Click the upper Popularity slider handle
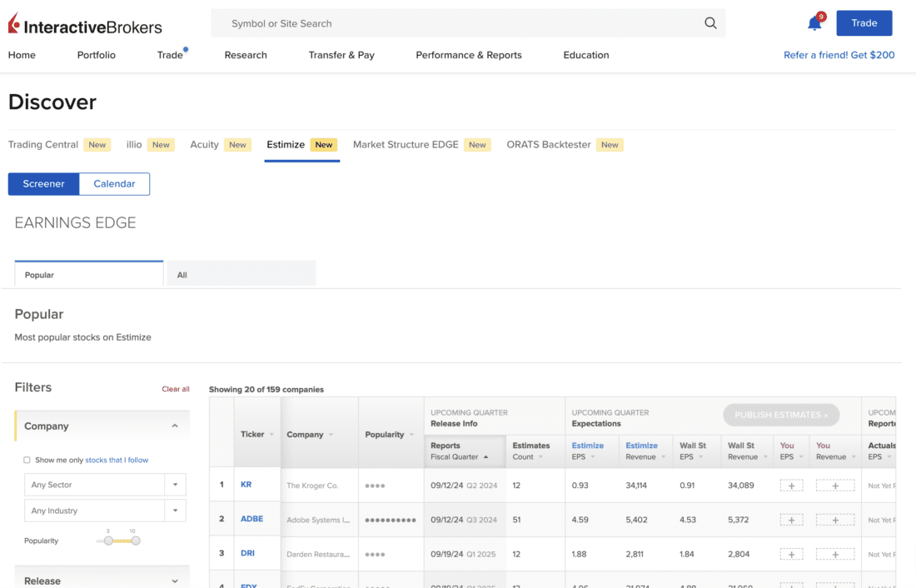 (x=136, y=541)
